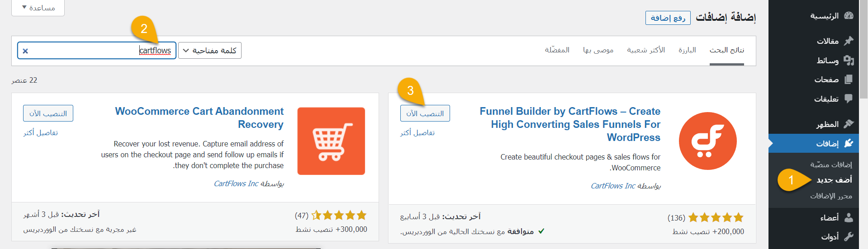Switch to the Popular (الأكثر شعبية) tab
Viewport: 868px width, 249px height.
(645, 50)
